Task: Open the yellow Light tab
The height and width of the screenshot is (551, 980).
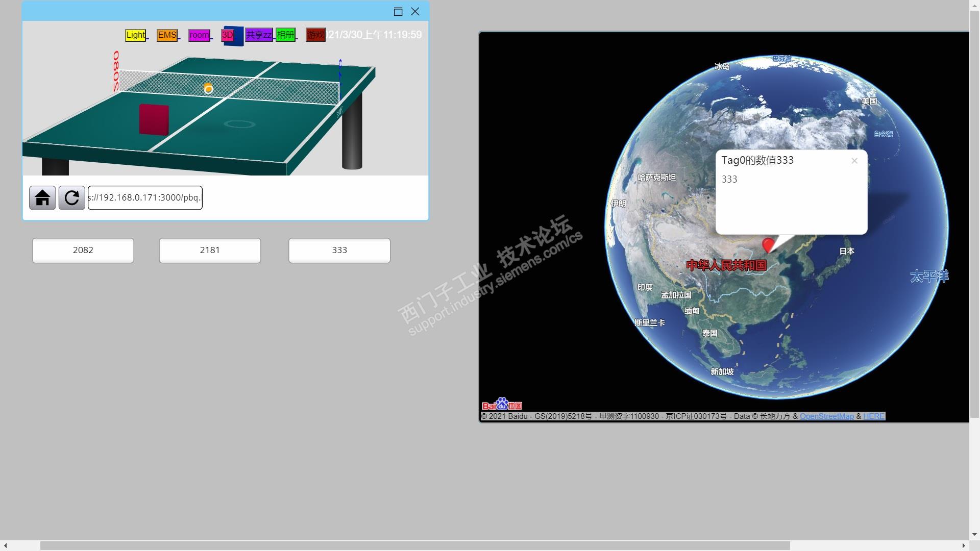Action: point(135,35)
